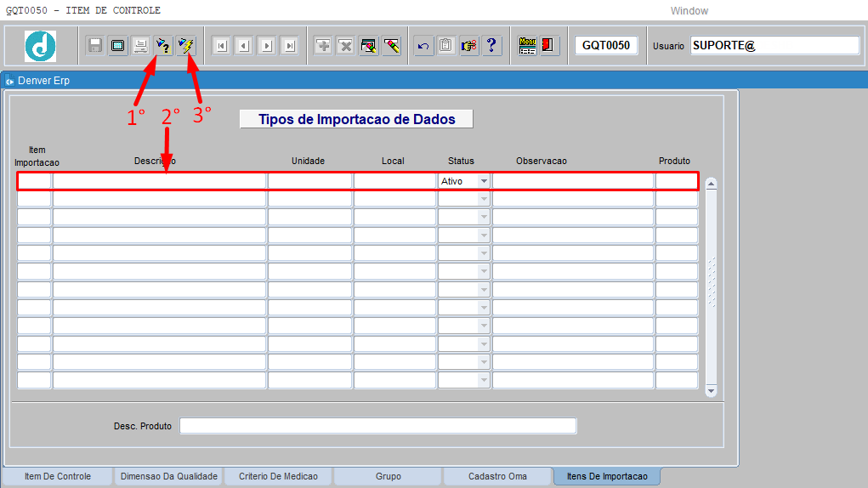Click the GQT0050 program code field

point(606,45)
